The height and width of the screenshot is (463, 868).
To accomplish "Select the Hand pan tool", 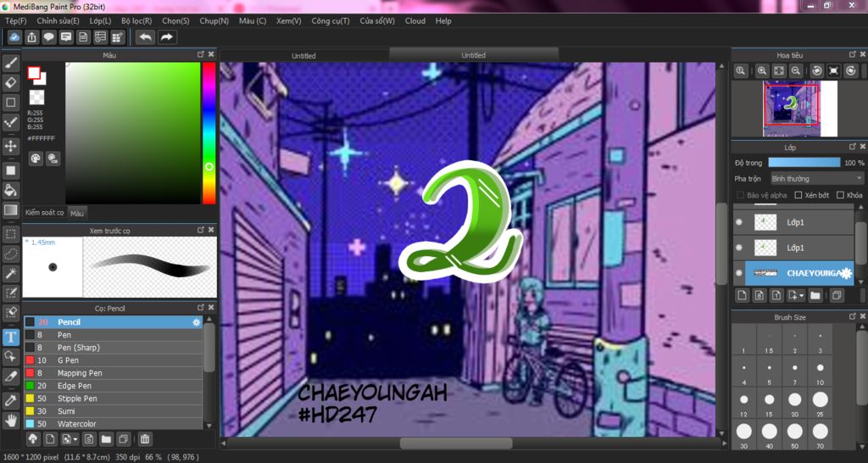I will click(10, 421).
